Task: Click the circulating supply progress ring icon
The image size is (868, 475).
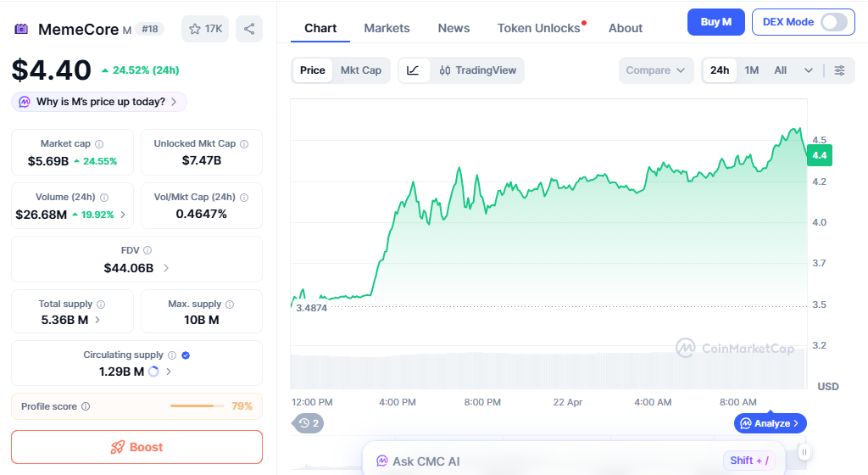Action: (x=153, y=372)
